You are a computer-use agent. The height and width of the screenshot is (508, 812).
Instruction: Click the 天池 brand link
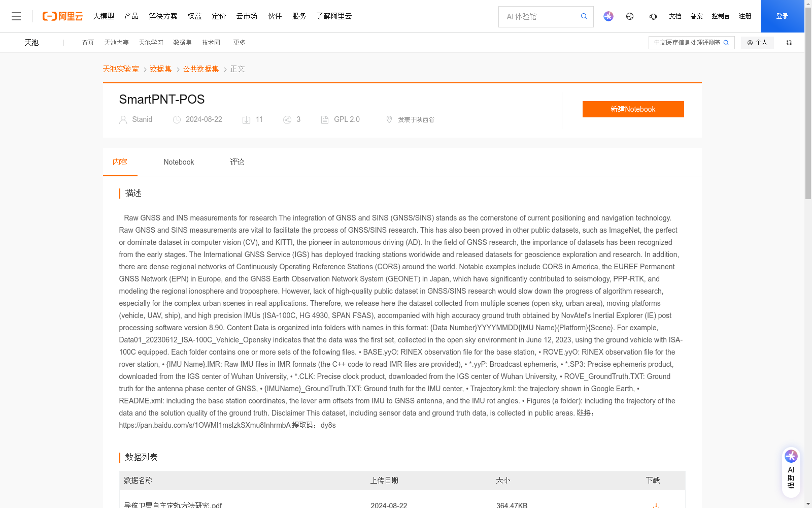[x=31, y=43]
